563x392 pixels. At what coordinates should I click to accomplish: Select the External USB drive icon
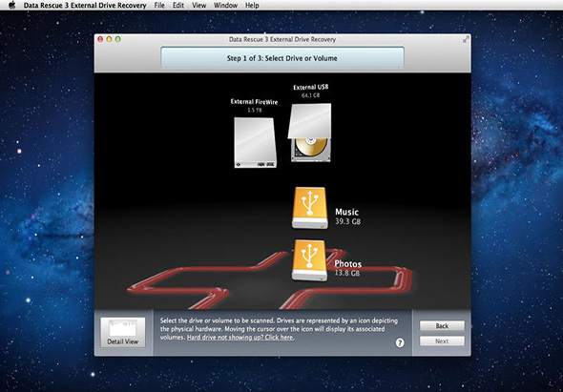tap(310, 133)
